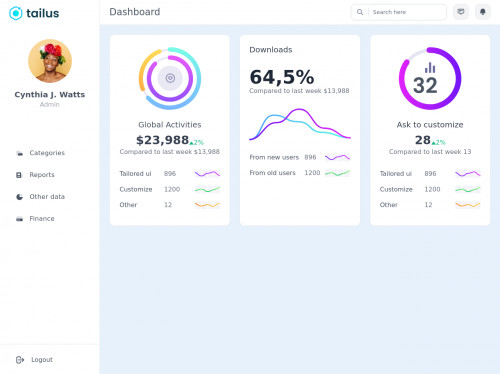Open the notifications bell icon
This screenshot has width=500, height=374.
click(483, 12)
